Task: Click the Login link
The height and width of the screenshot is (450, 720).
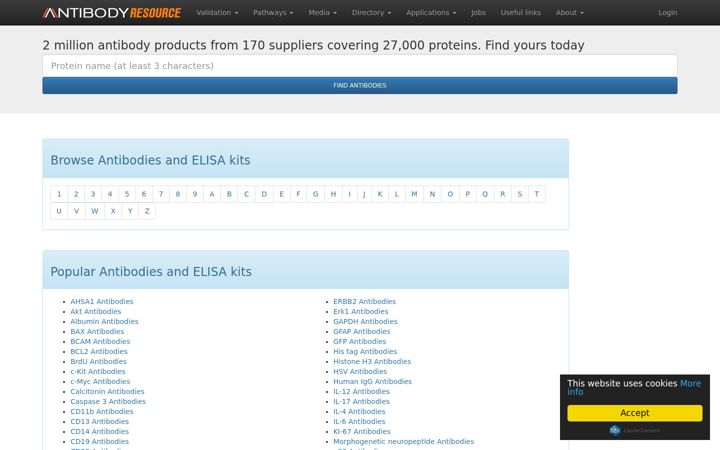Action: (x=668, y=13)
